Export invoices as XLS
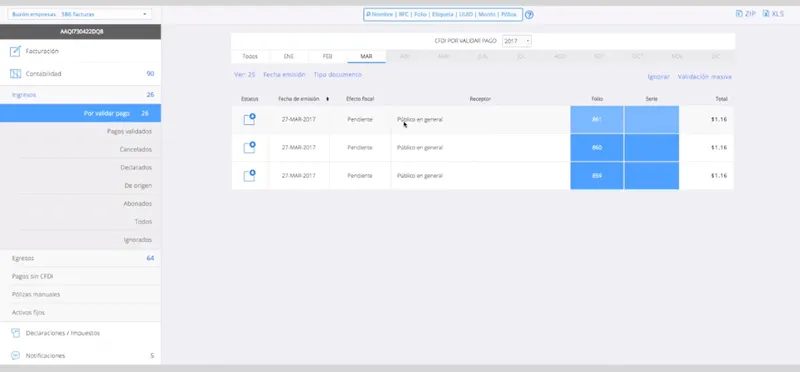This screenshot has width=800, height=372. pyautogui.click(x=773, y=14)
